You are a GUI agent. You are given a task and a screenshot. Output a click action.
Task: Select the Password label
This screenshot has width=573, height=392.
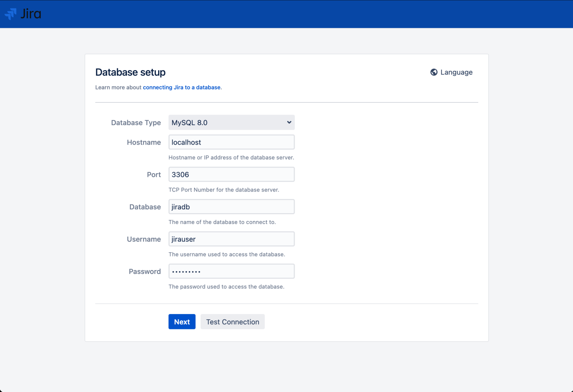145,271
